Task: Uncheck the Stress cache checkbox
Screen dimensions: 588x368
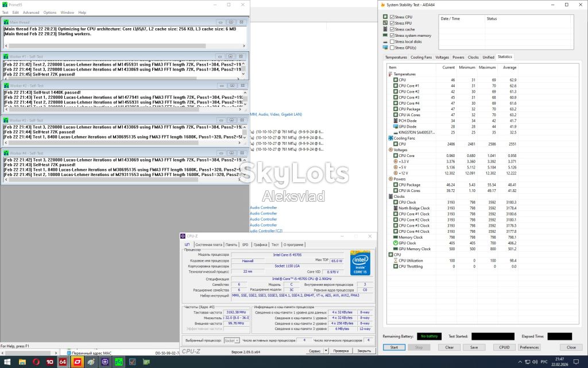Action: point(392,29)
